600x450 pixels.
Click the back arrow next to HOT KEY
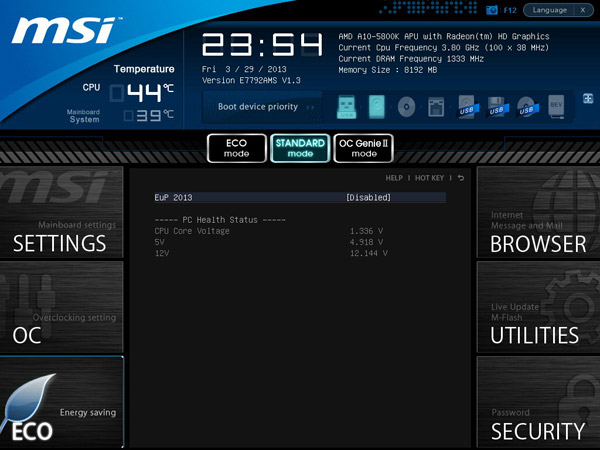(x=461, y=178)
